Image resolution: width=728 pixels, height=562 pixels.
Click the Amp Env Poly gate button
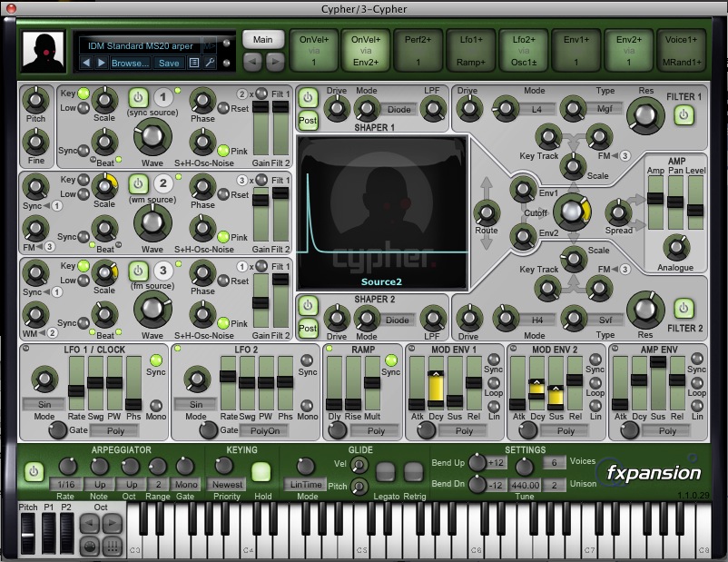[x=667, y=431]
